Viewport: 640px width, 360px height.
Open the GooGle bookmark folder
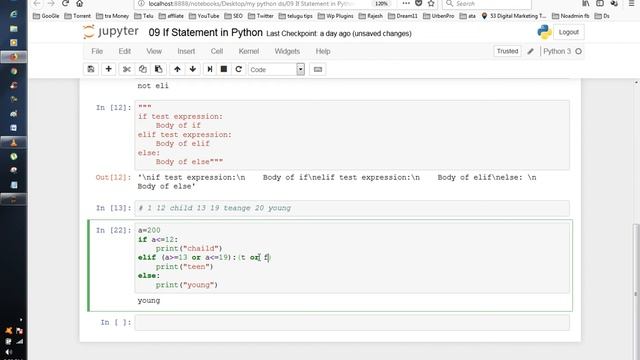(x=46, y=16)
